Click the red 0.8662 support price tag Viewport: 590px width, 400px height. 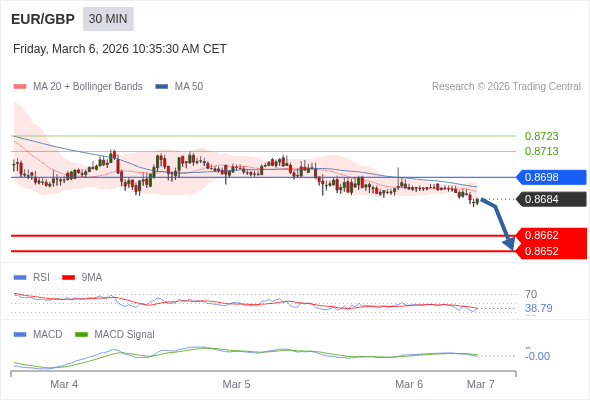point(551,236)
